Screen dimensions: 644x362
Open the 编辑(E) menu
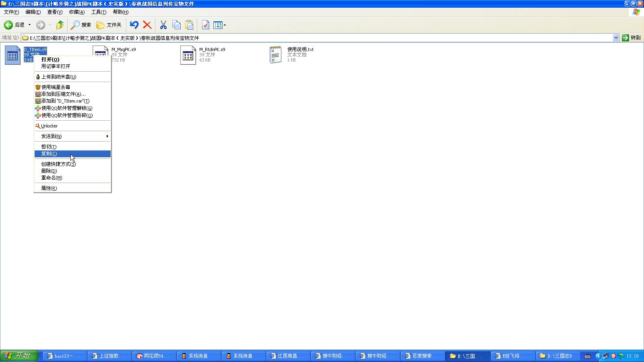[x=33, y=12]
